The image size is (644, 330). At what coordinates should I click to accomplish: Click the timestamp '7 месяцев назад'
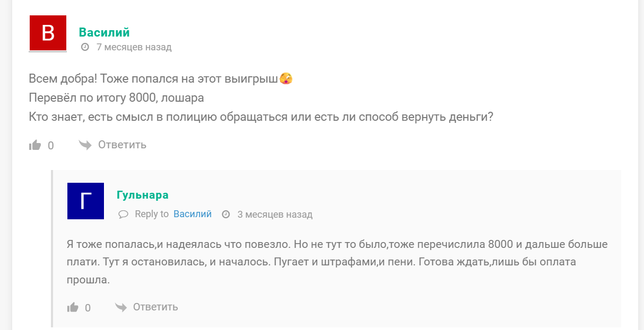click(133, 47)
